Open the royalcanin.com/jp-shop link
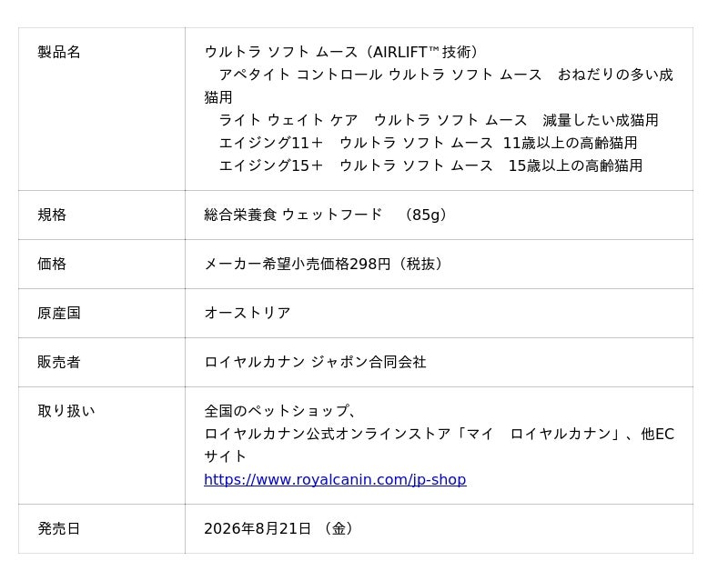Image resolution: width=728 pixels, height=581 pixels. click(335, 479)
